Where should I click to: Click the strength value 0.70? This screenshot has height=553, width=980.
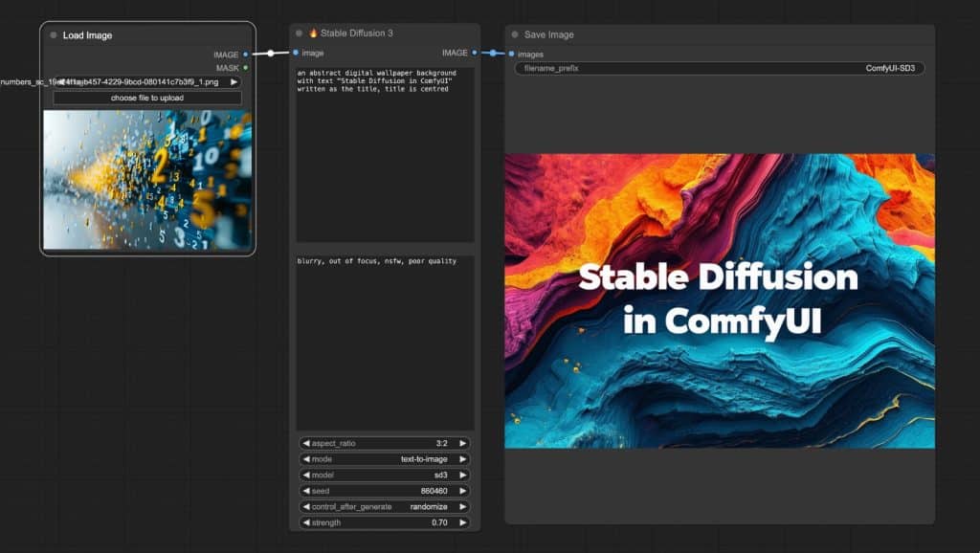point(439,522)
